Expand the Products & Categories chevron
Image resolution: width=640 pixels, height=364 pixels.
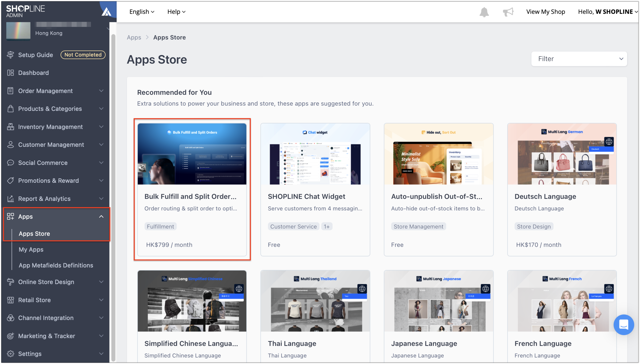point(101,109)
